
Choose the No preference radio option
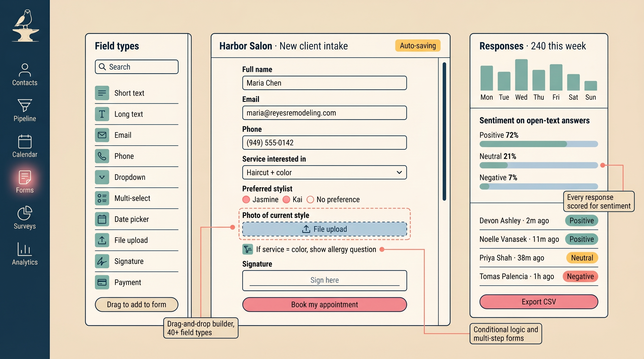[310, 199]
